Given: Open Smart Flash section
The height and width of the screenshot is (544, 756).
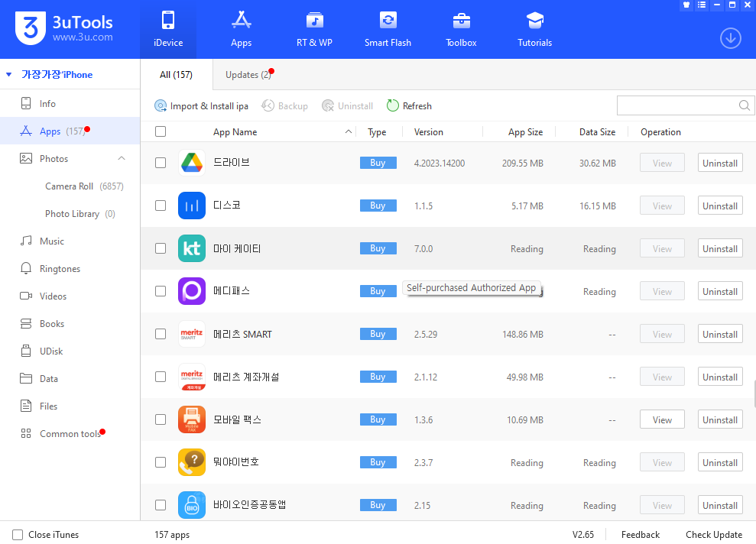Looking at the screenshot, I should 388,29.
